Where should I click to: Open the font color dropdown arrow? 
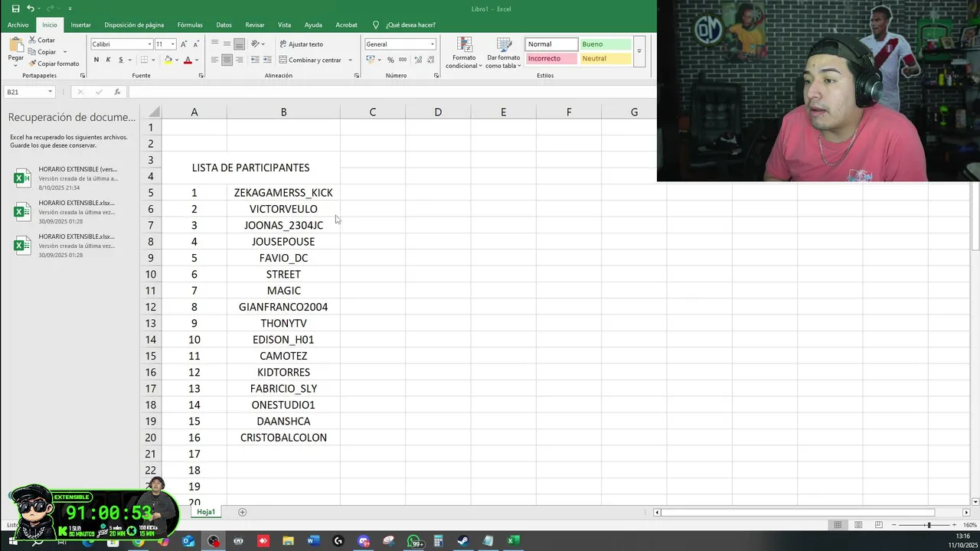(x=196, y=60)
